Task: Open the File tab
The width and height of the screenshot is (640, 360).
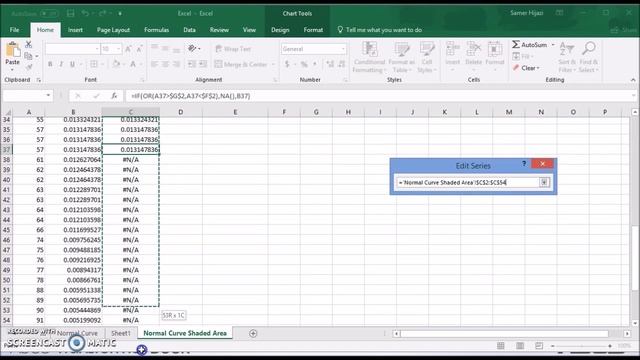Action: 14,30
